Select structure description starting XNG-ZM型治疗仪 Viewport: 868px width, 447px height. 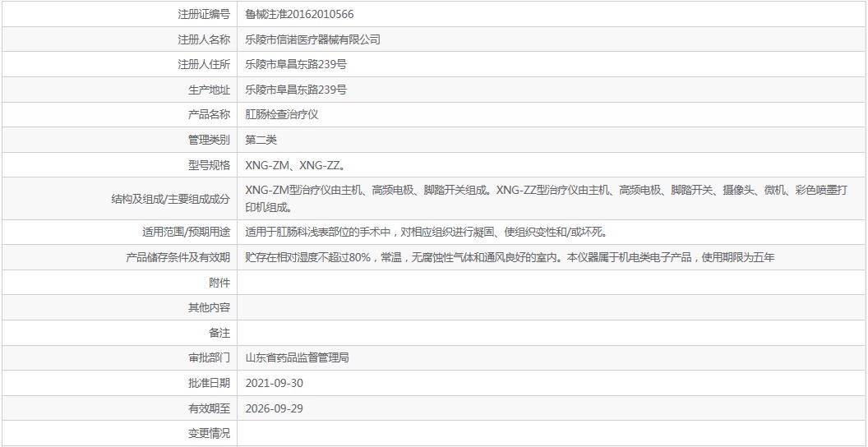coord(547,199)
